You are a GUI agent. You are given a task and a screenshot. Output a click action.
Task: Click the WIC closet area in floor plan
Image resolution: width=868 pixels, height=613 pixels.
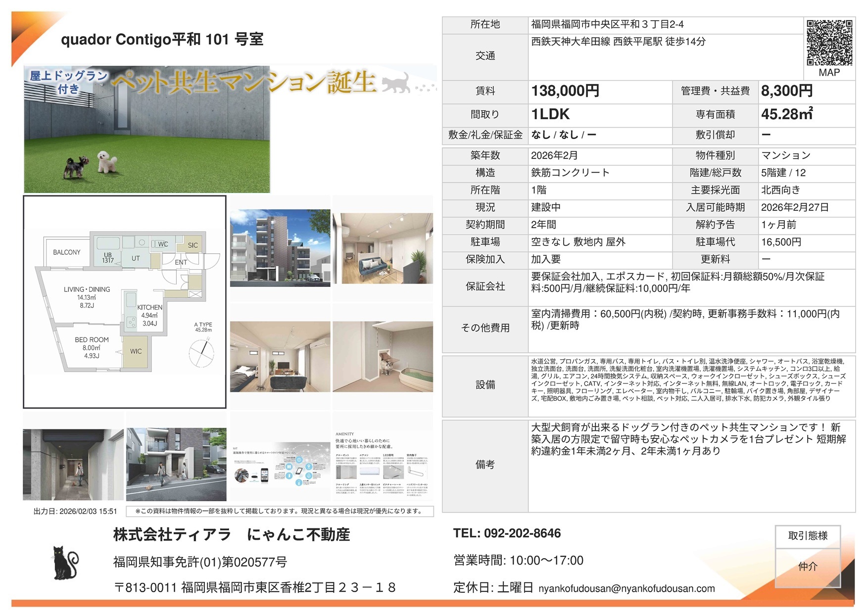point(136,351)
